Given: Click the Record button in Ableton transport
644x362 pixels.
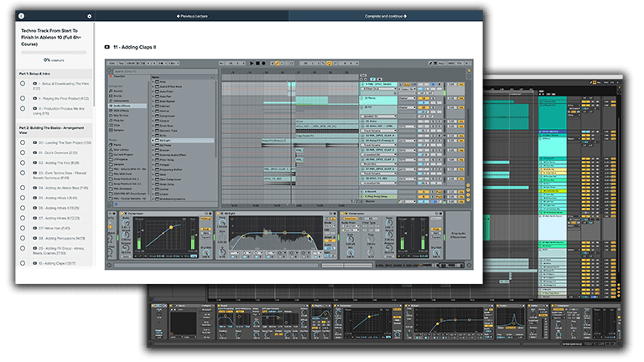Looking at the screenshot, I should (263, 63).
